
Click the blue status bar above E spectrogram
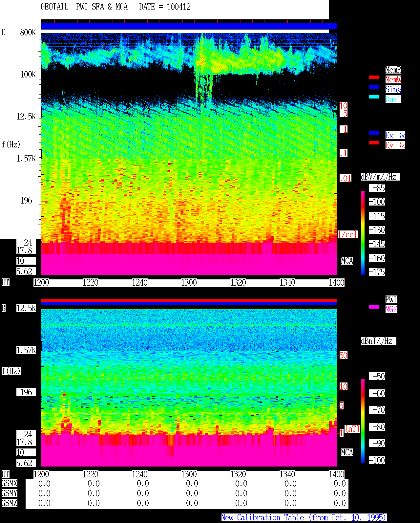[x=189, y=26]
